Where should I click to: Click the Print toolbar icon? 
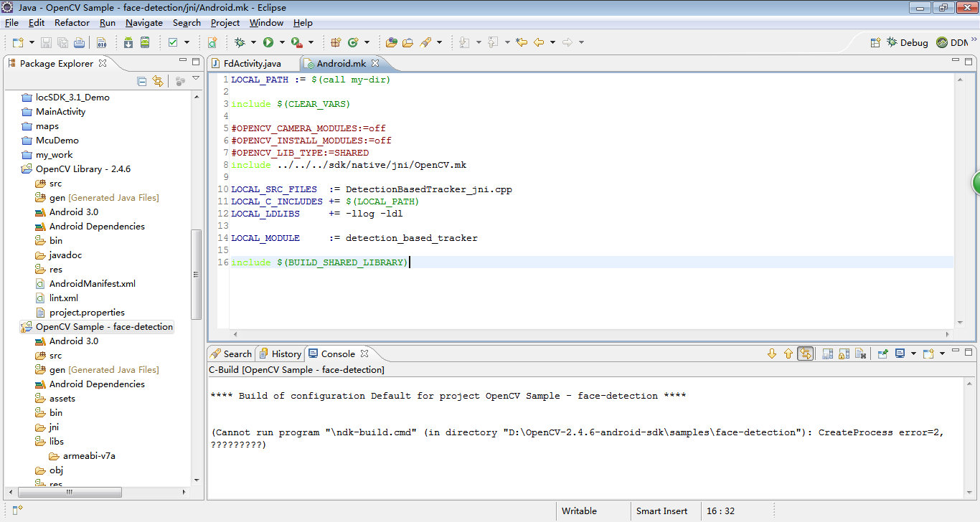(x=79, y=42)
